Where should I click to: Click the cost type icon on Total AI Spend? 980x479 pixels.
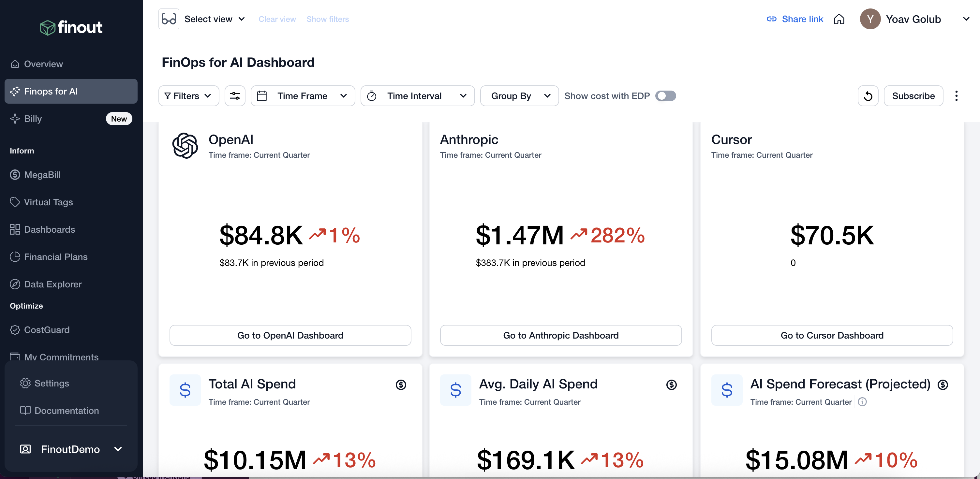coord(401,385)
